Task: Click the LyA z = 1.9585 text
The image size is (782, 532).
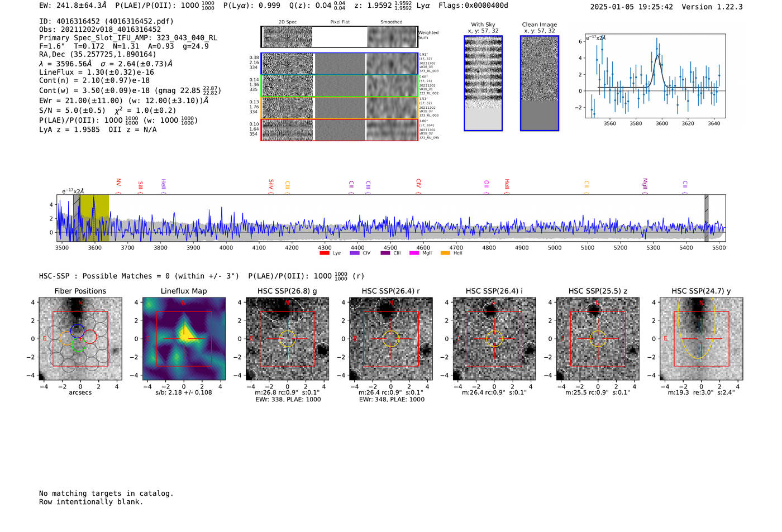Action: tap(69, 130)
